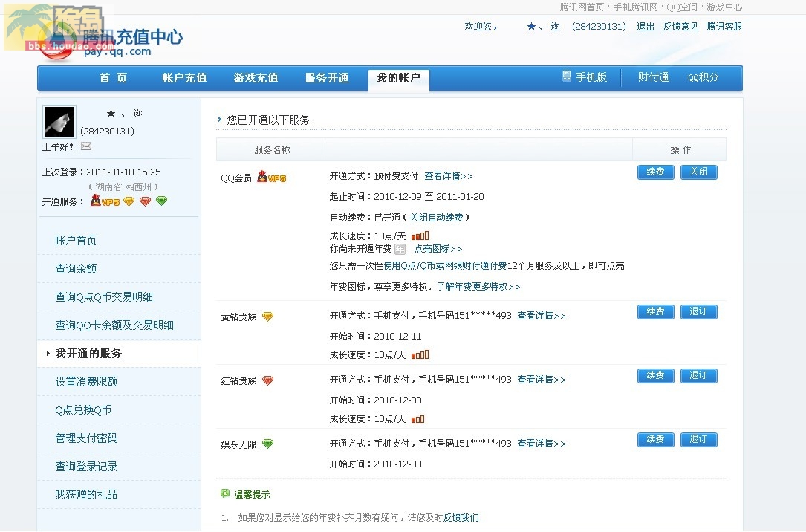This screenshot has height=532, width=806.
Task: Open 设置消费限额 in the sidebar
Action: pos(86,381)
